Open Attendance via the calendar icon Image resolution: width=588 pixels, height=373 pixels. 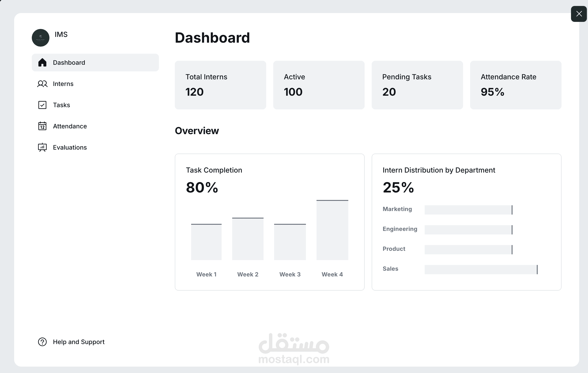click(x=42, y=126)
